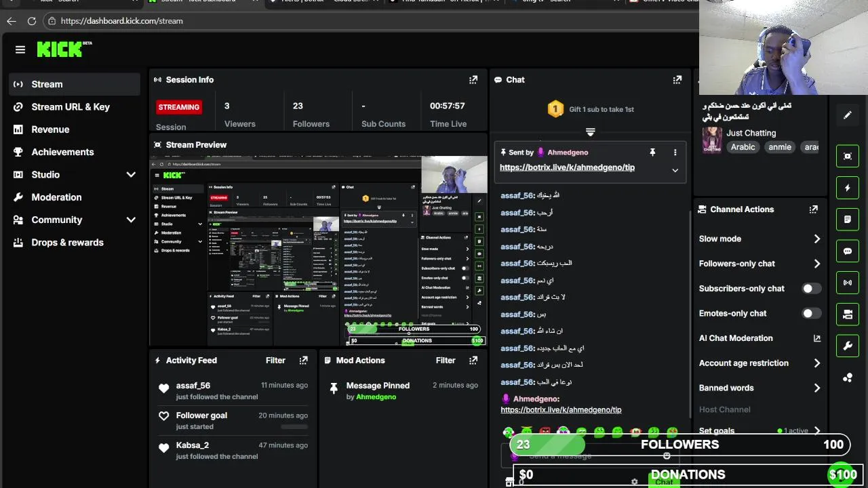Collapse pinned message with down chevron

675,170
